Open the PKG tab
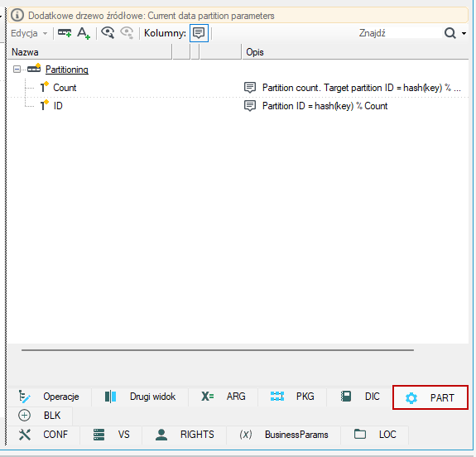476x457 pixels. 292,397
